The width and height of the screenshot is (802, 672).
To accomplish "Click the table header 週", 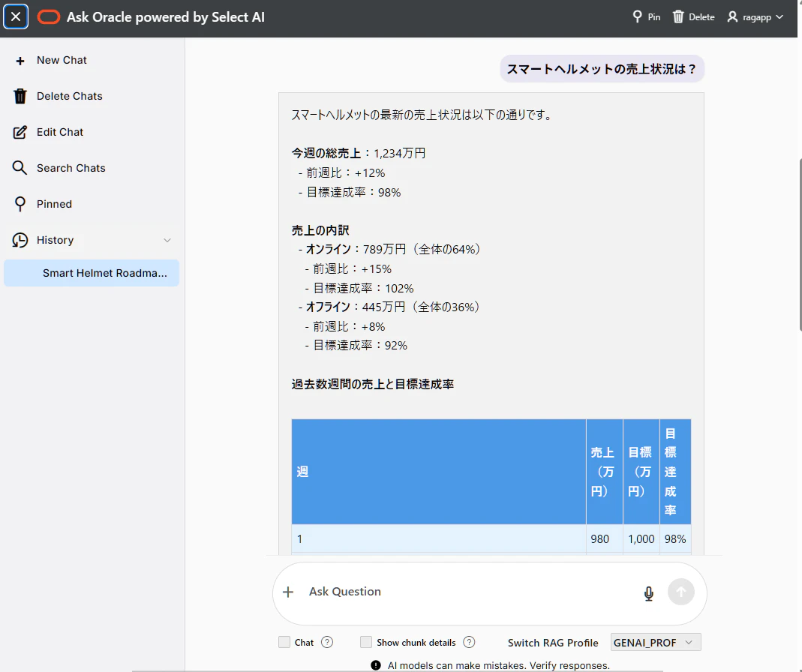I will pyautogui.click(x=438, y=472).
